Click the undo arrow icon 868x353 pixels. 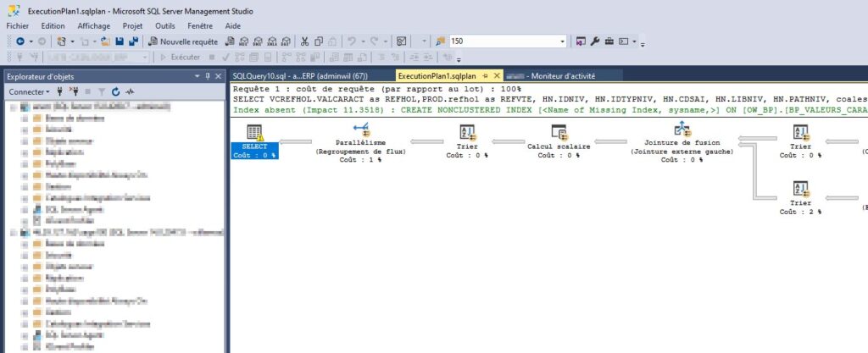351,41
